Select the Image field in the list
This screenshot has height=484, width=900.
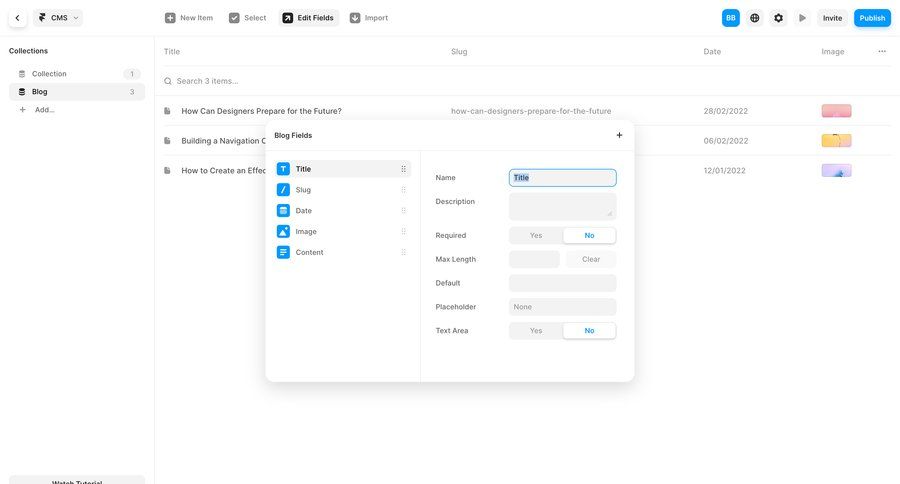click(343, 231)
